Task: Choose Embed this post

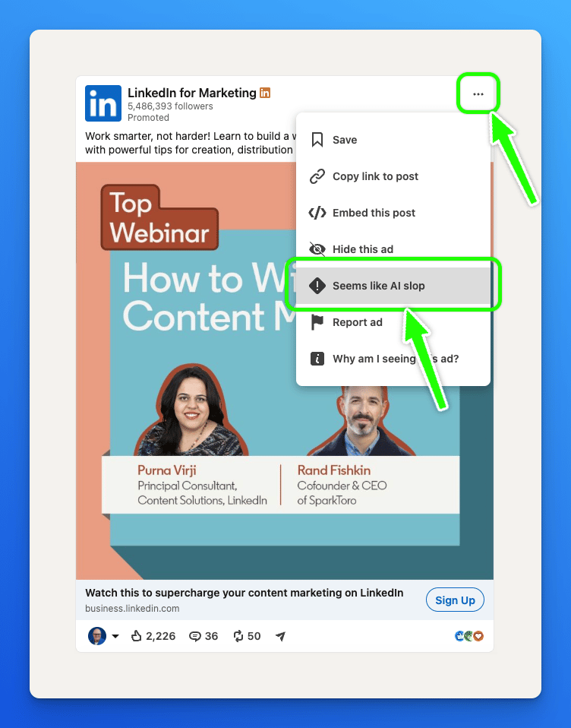Action: coord(393,213)
